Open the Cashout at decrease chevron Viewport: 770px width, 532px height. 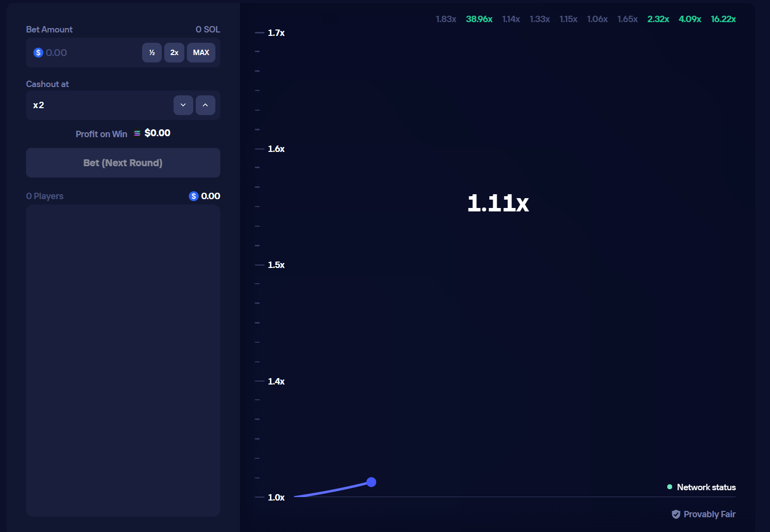(183, 105)
